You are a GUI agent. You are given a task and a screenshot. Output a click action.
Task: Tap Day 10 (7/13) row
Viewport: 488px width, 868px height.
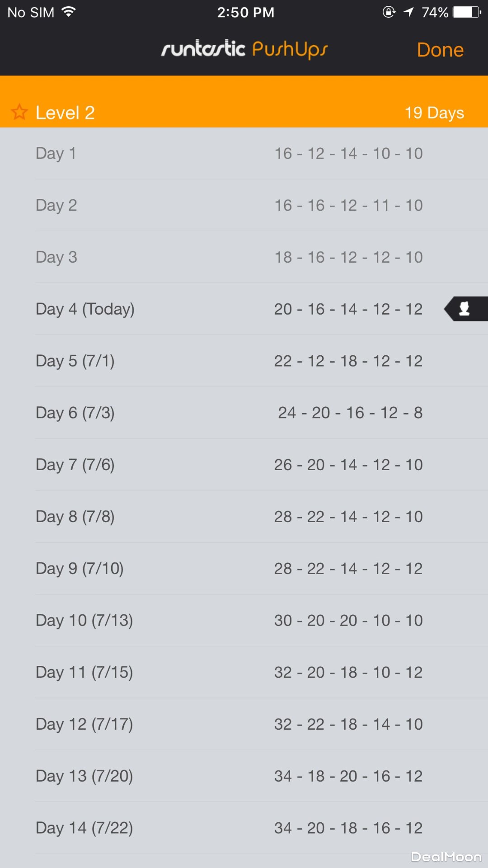(244, 620)
